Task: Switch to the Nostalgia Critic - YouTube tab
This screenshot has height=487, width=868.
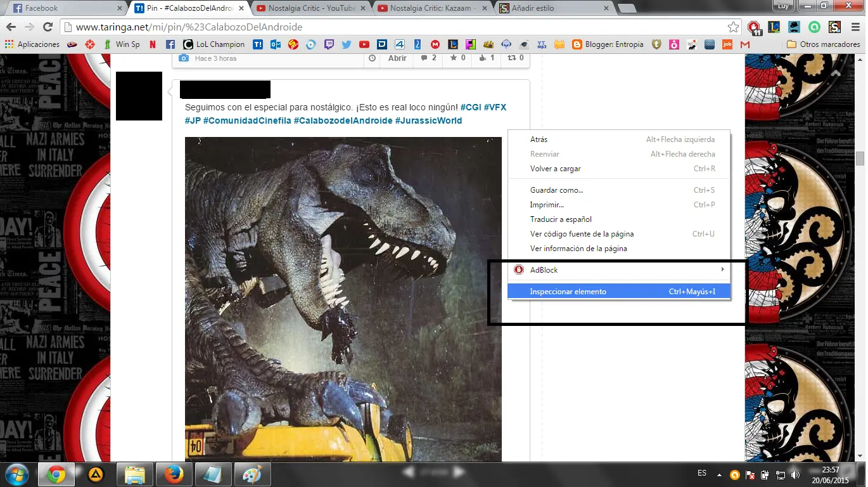Action: point(309,8)
